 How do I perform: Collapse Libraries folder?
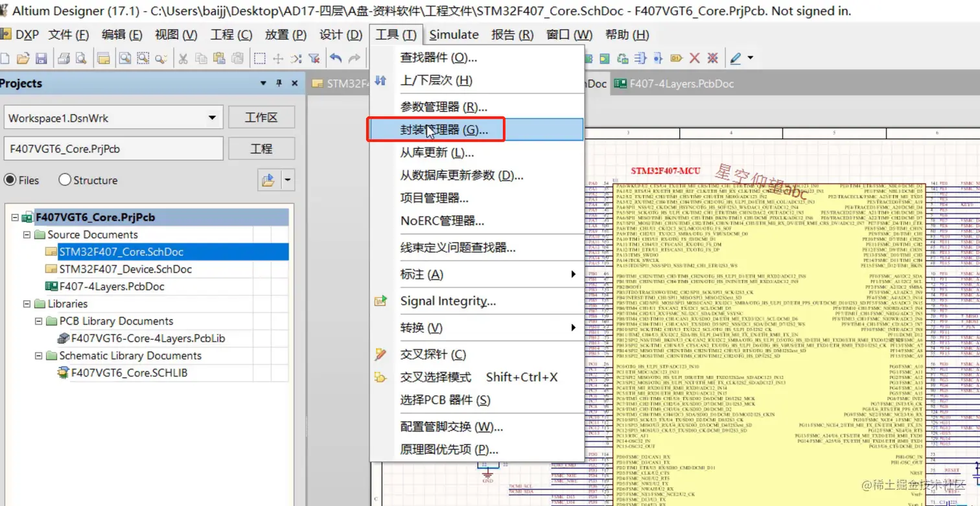click(x=27, y=304)
